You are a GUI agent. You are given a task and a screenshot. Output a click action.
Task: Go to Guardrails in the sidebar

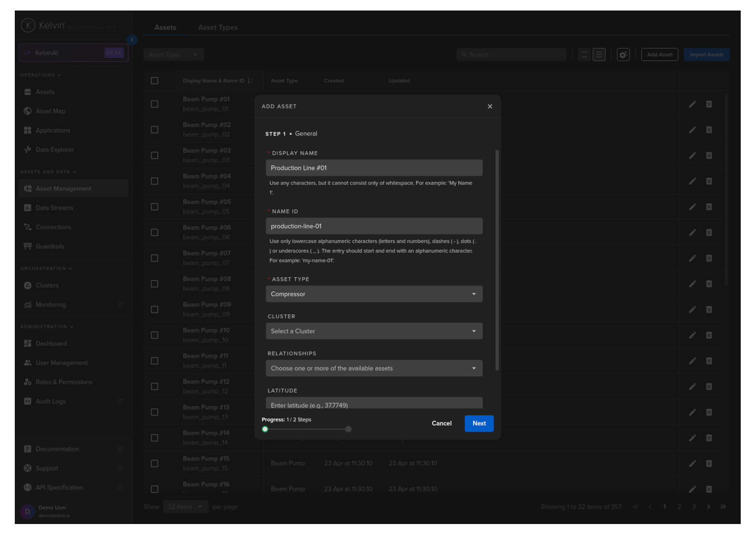50,246
